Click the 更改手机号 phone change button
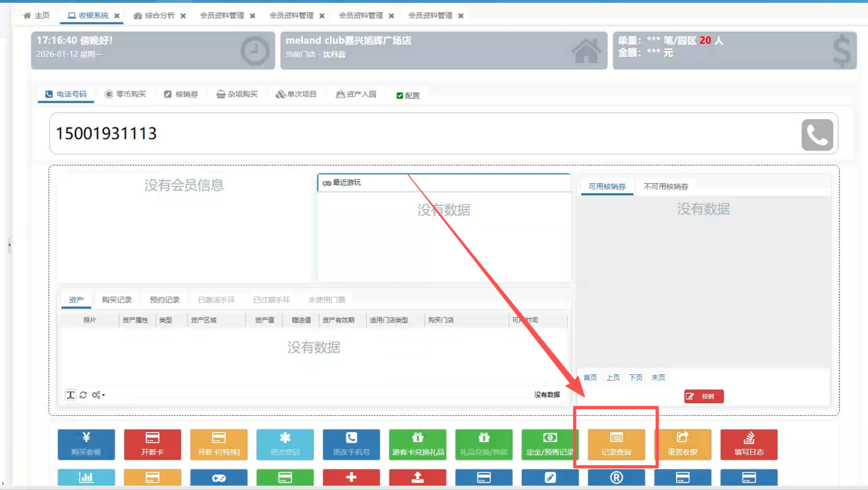Image resolution: width=868 pixels, height=490 pixels. click(351, 444)
